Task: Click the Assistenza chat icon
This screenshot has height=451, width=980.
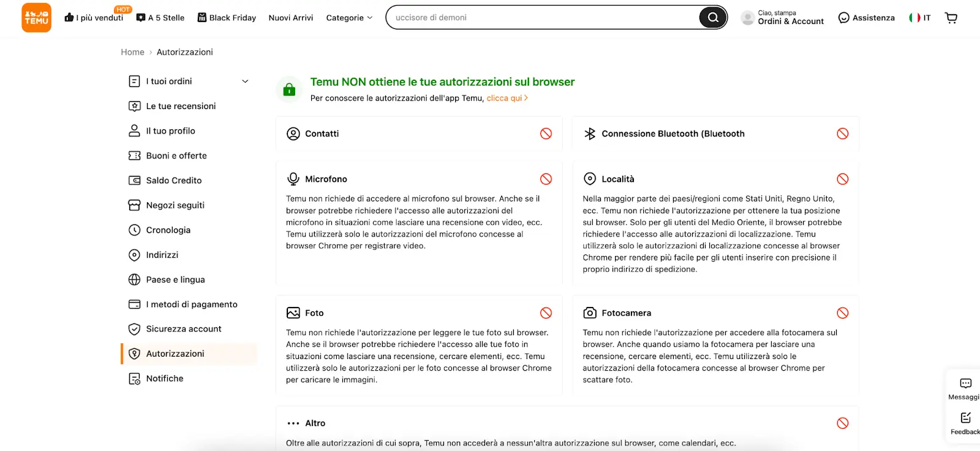Action: pyautogui.click(x=843, y=18)
